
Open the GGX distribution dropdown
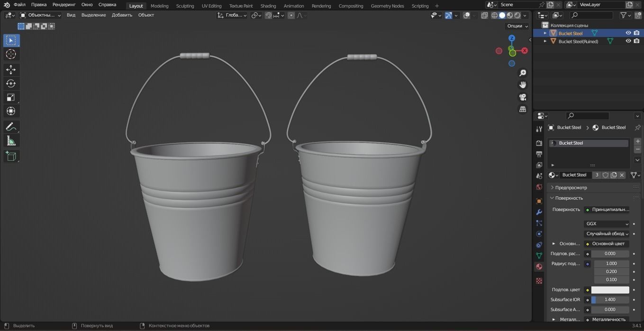pos(607,224)
